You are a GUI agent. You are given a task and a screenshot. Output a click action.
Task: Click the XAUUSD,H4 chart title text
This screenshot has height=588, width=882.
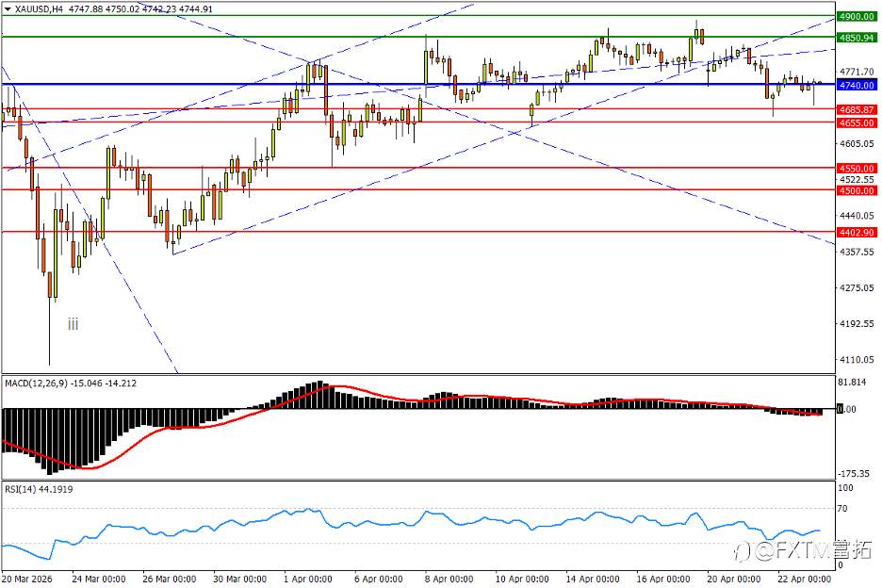[x=39, y=9]
